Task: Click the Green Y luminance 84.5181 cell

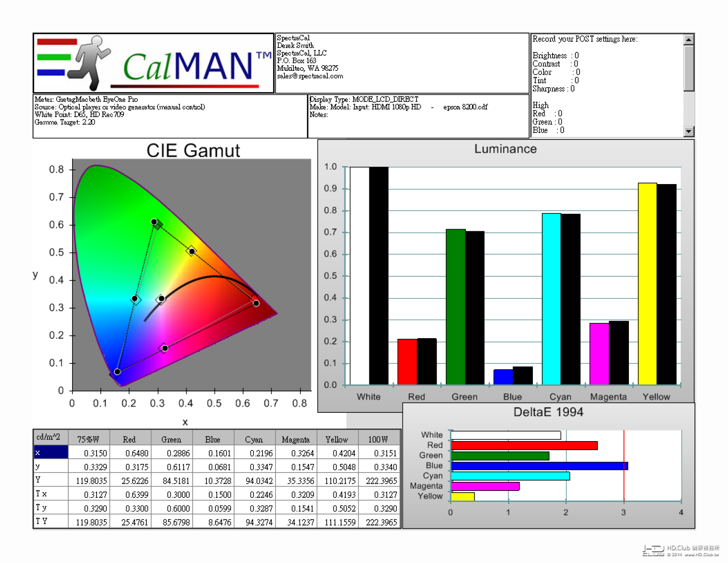Action: pyautogui.click(x=172, y=480)
